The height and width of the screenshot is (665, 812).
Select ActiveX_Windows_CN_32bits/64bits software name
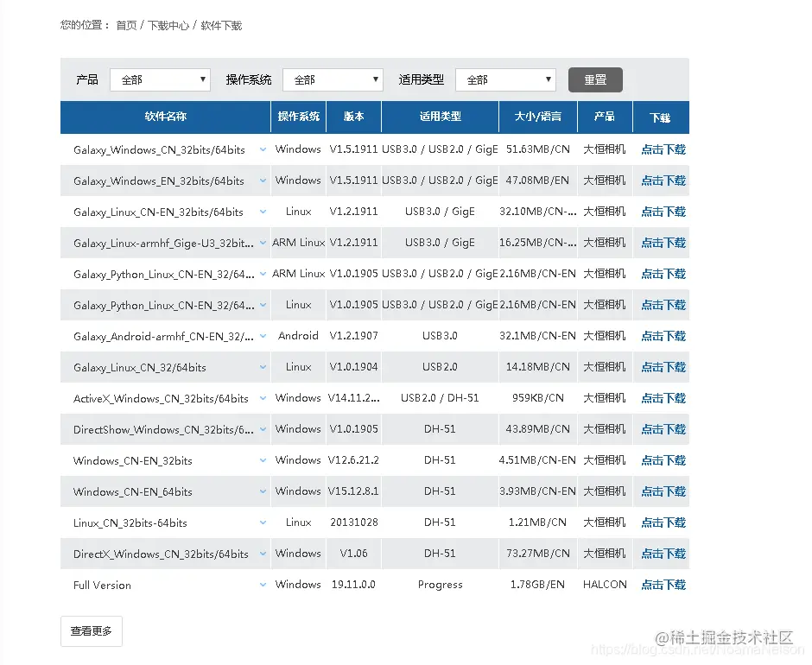click(161, 399)
